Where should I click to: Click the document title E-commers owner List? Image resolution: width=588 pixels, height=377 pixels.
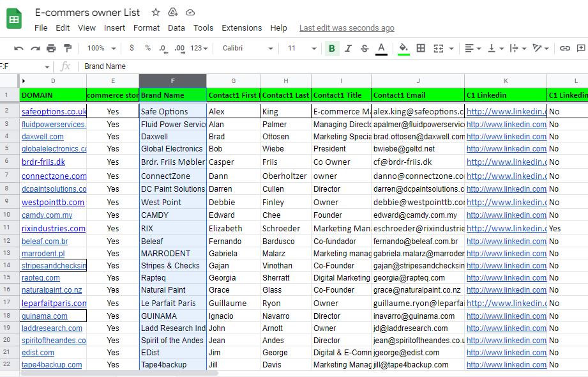[87, 12]
